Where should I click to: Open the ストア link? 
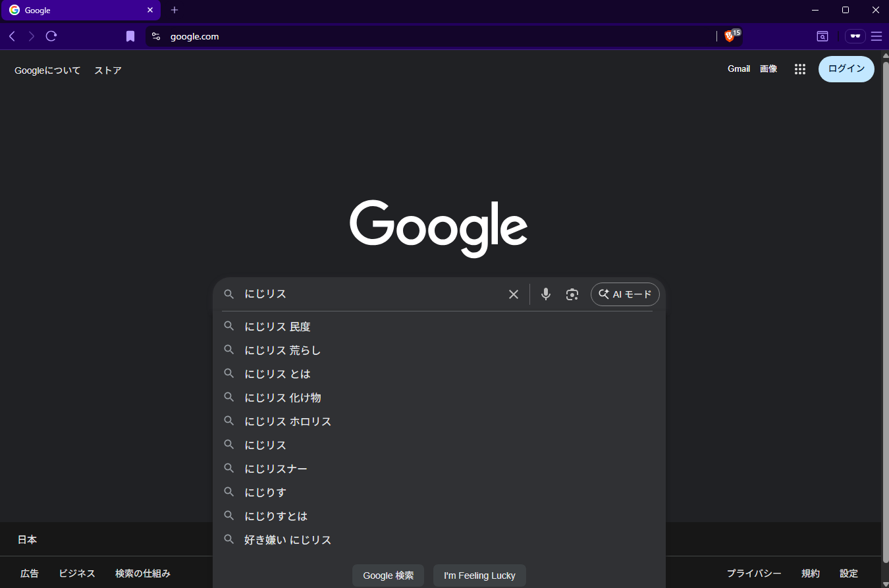coord(108,70)
